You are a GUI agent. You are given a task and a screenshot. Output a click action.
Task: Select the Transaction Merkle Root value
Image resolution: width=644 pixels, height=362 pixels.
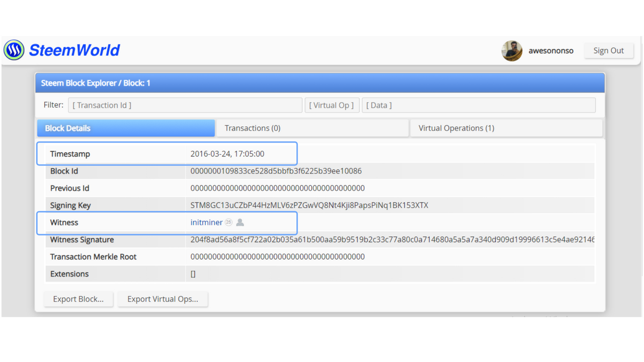click(x=277, y=256)
